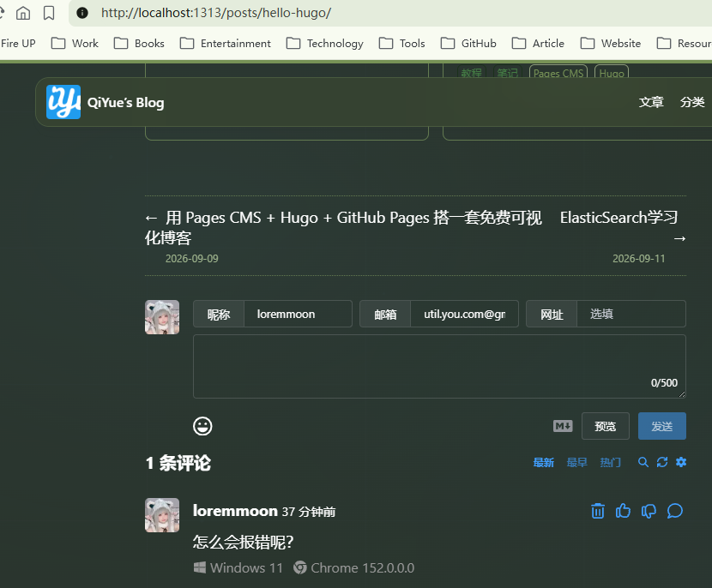Like the comment with thumbs-up icon

(623, 511)
